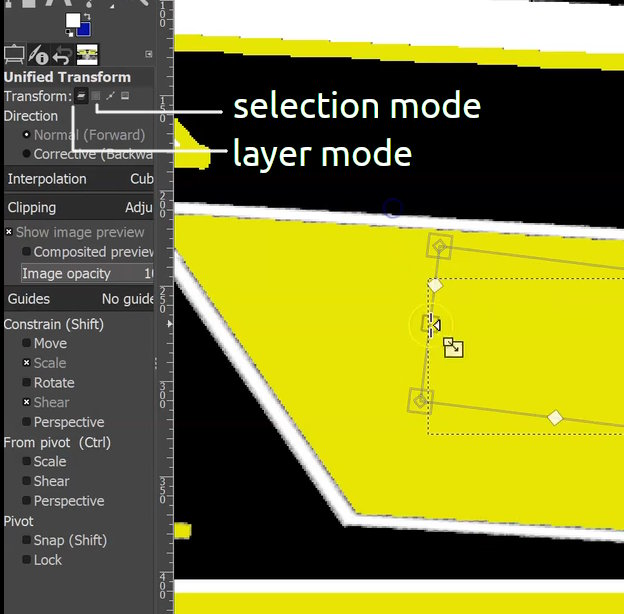Select Normal (Forward) direction
This screenshot has width=624, height=614.
point(84,135)
